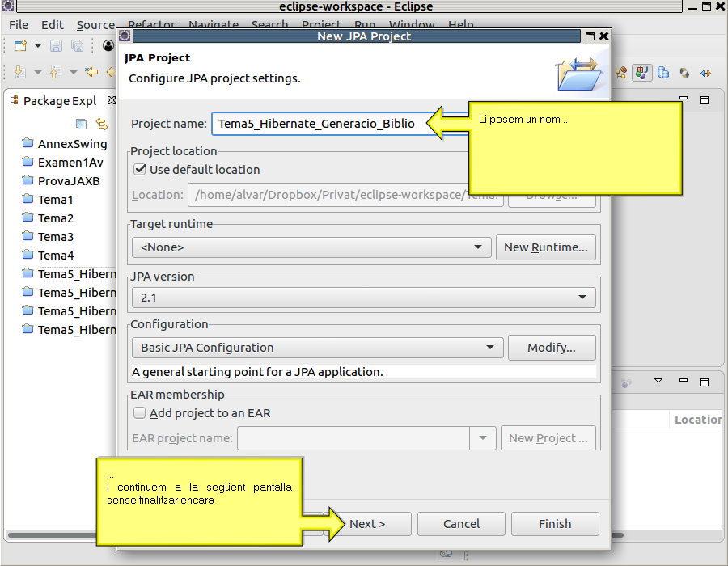Open the Next Annotation dropdown arrow
The image size is (728, 566).
pos(38,72)
